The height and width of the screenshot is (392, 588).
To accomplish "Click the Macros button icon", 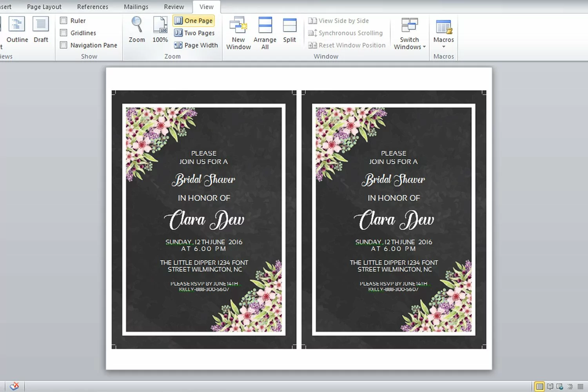I will pos(444,26).
